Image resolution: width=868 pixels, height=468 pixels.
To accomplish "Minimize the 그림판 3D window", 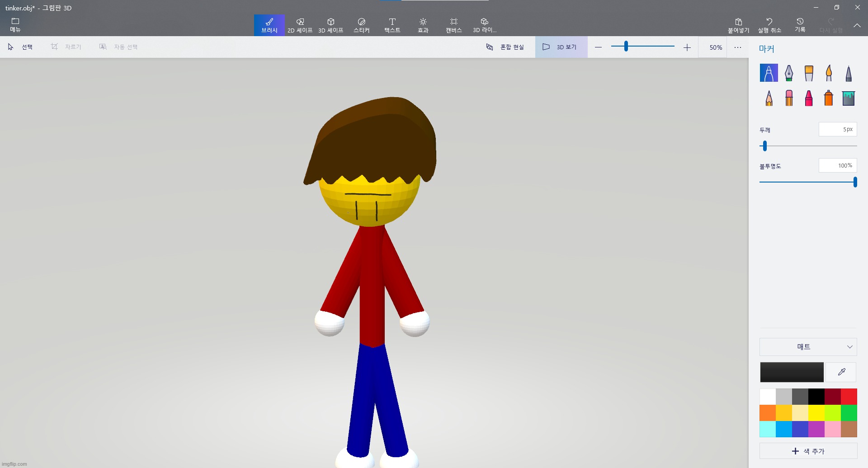I will tap(816, 7).
